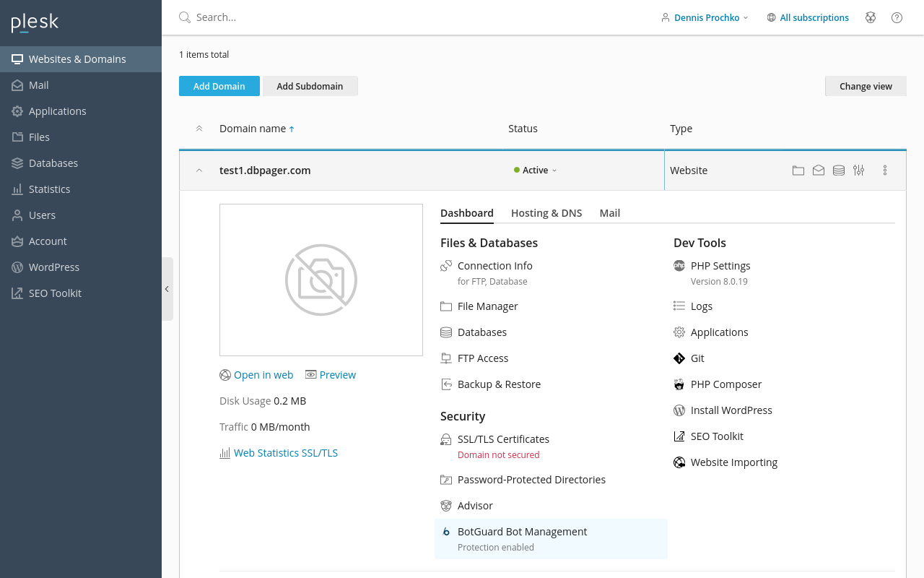Sort by the Domain name column
This screenshot has width=924, height=578.
256,129
